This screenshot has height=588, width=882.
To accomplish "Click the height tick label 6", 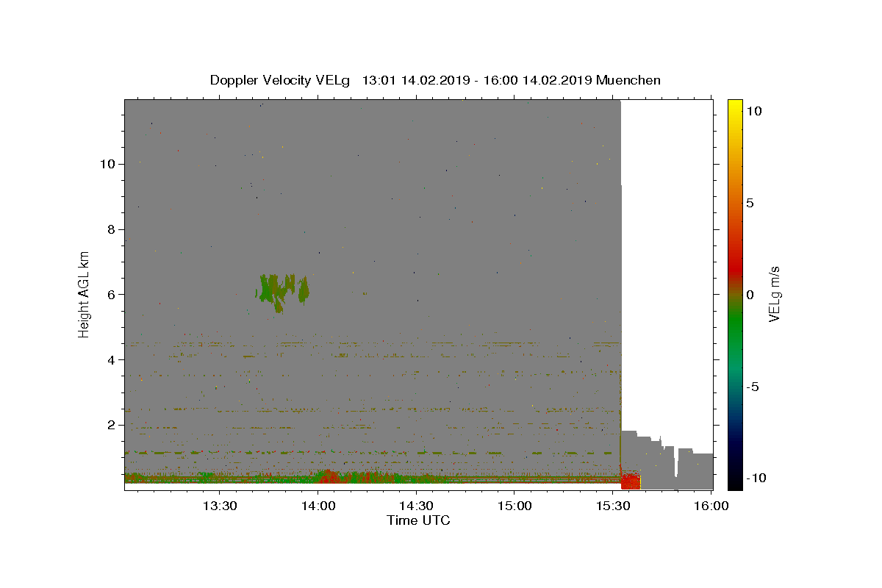I will point(110,295).
